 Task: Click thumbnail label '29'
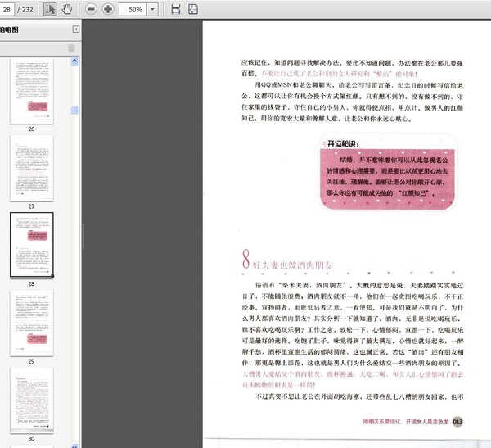click(x=31, y=361)
